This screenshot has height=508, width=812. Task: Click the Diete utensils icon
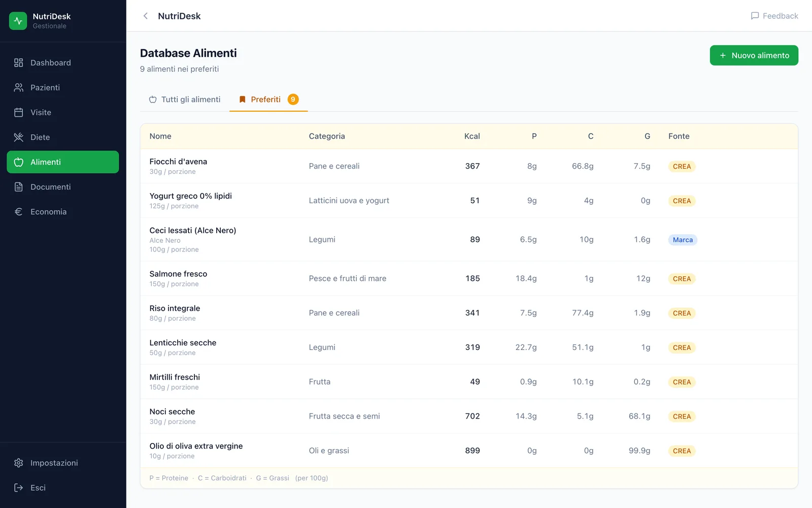[x=19, y=137]
